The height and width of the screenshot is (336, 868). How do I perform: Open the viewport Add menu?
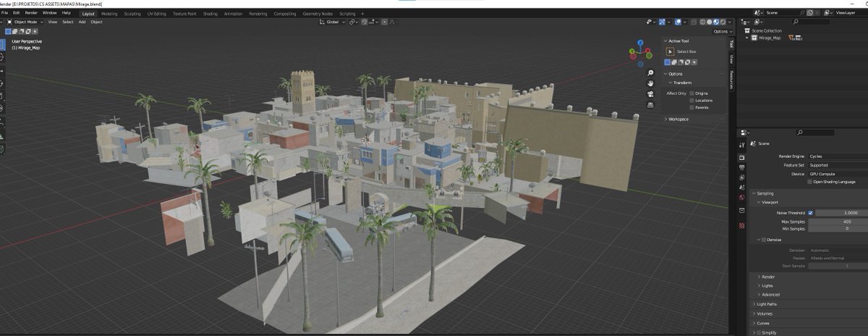[82, 22]
